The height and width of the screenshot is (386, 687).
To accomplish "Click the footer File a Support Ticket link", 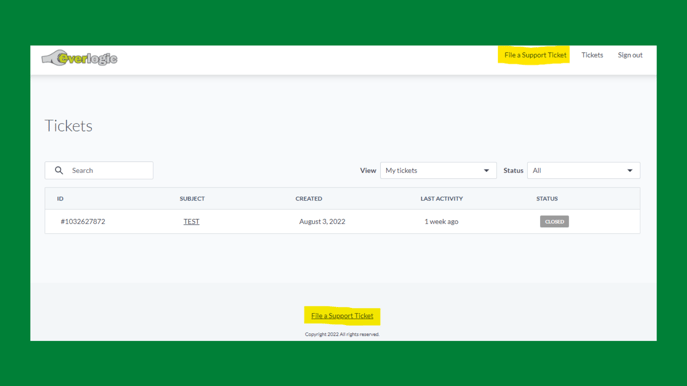I will click(x=342, y=315).
